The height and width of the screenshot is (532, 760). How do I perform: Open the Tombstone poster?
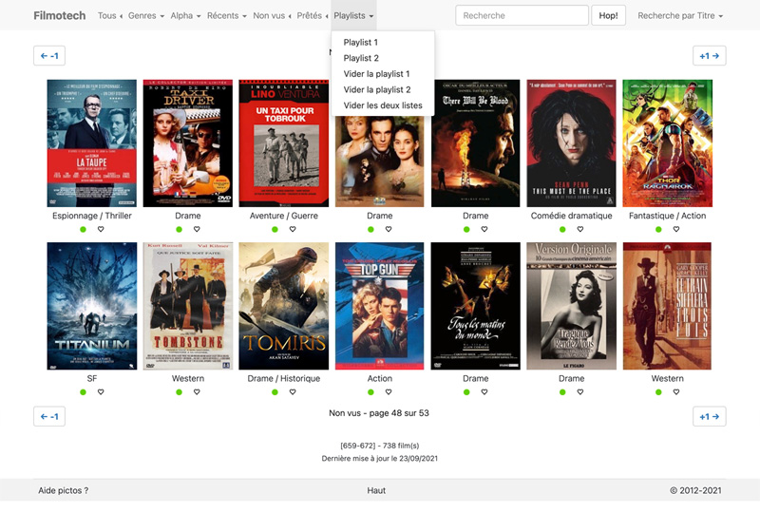(x=187, y=306)
